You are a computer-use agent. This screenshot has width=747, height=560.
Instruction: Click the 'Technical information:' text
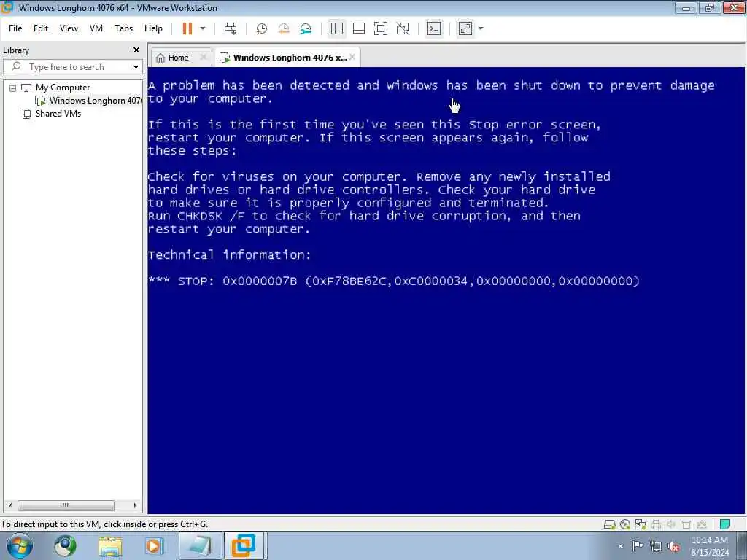pos(229,254)
